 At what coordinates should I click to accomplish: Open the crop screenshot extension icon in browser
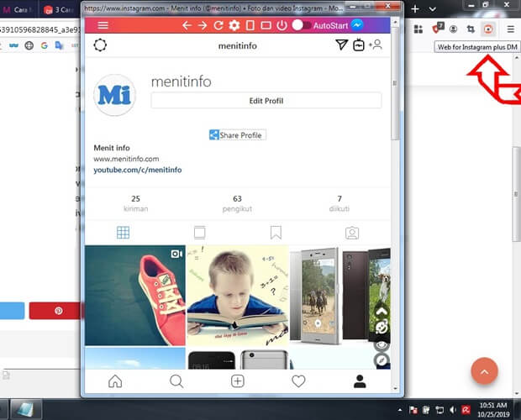[x=471, y=29]
